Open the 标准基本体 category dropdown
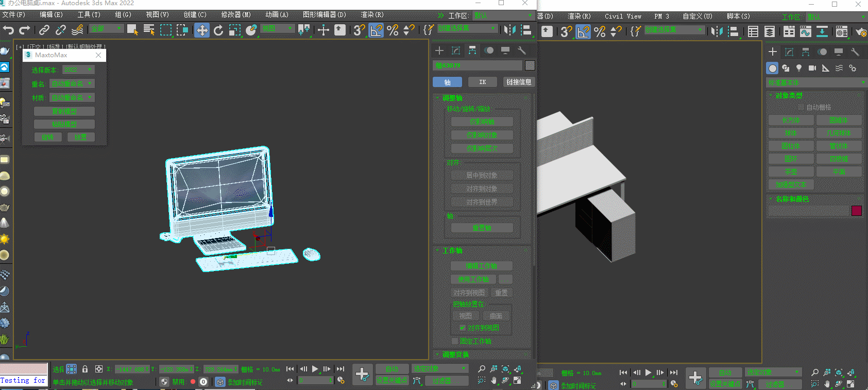The width and height of the screenshot is (868, 390). pos(816,82)
